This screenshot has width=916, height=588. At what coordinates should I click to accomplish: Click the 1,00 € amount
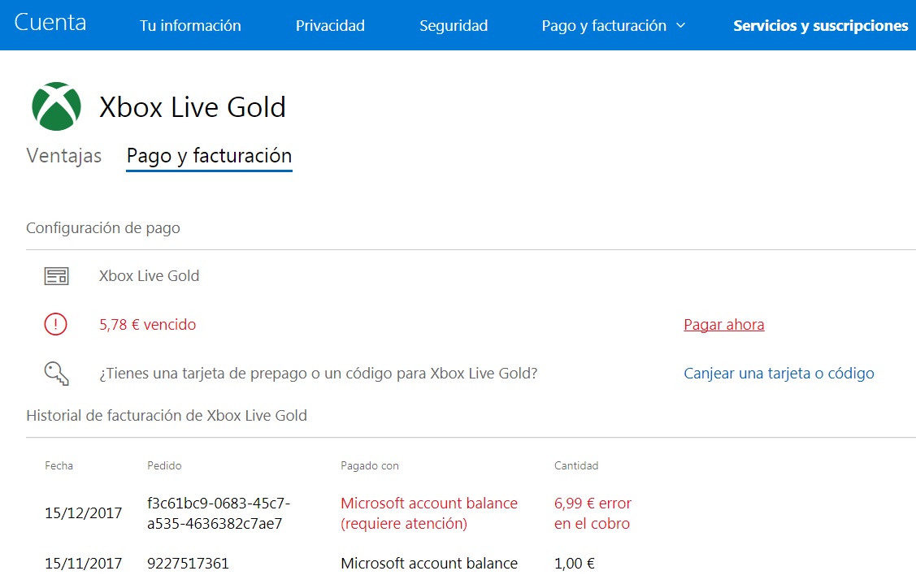pyautogui.click(x=575, y=564)
